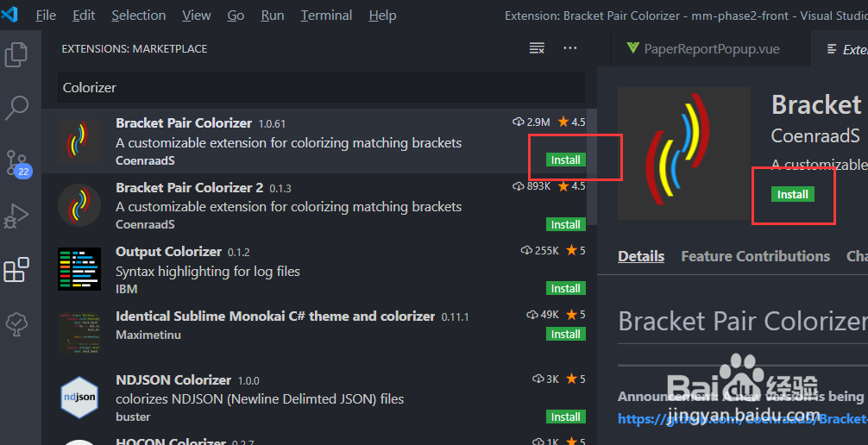Install Bracket Pair Colorizer 1.0.61 from list
Viewport: 868px width, 445px height.
(x=565, y=160)
